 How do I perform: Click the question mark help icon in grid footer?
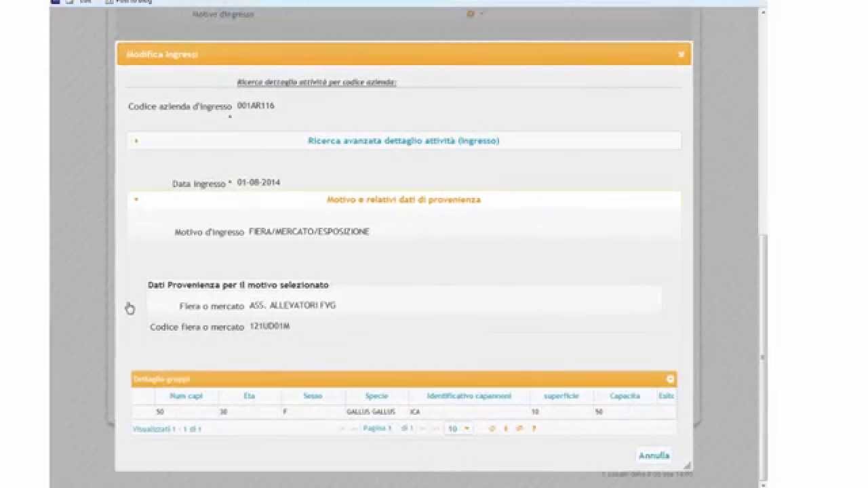click(534, 428)
